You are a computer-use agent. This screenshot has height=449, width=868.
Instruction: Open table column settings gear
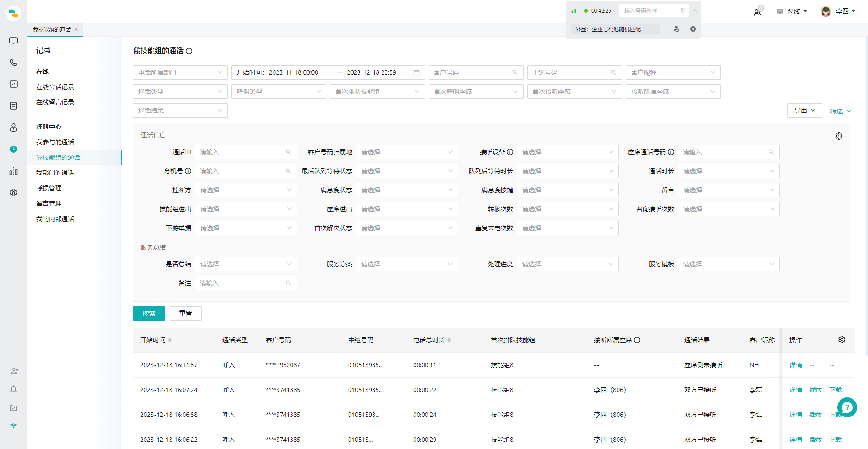pyautogui.click(x=842, y=340)
